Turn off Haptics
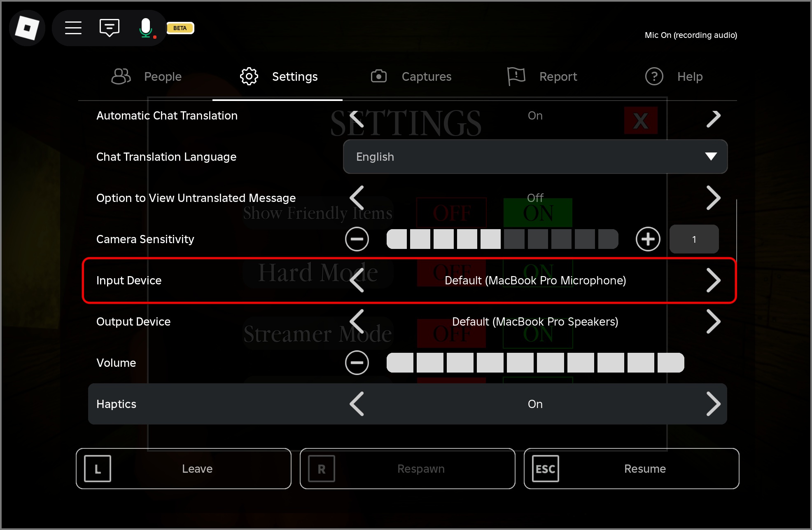Viewport: 812px width, 530px height. (357, 404)
